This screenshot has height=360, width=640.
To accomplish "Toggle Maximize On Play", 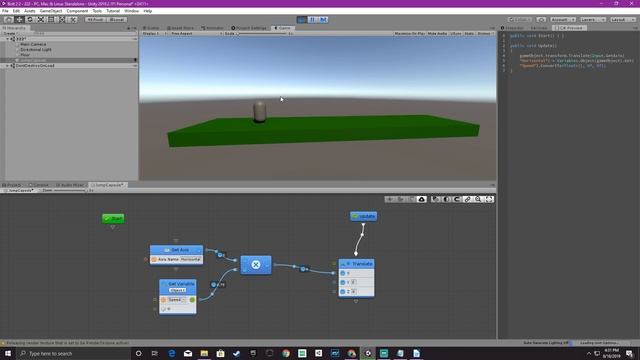I will tap(409, 33).
